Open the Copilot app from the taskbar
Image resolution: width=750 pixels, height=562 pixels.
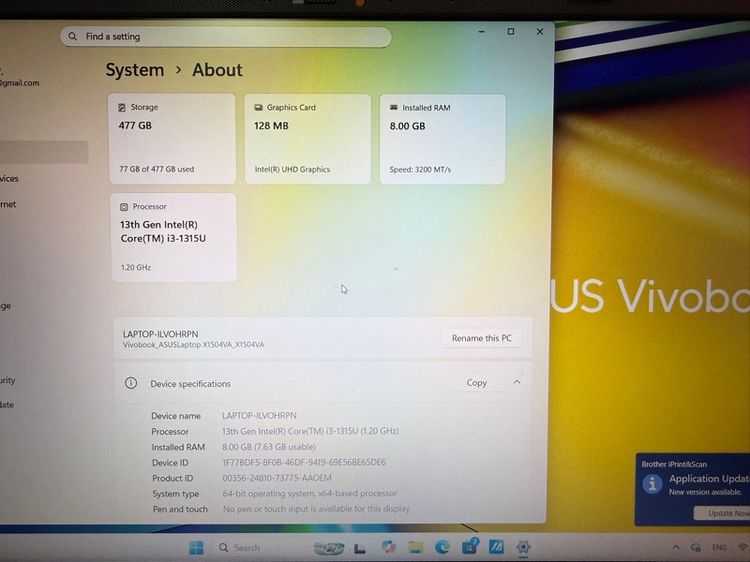[388, 547]
